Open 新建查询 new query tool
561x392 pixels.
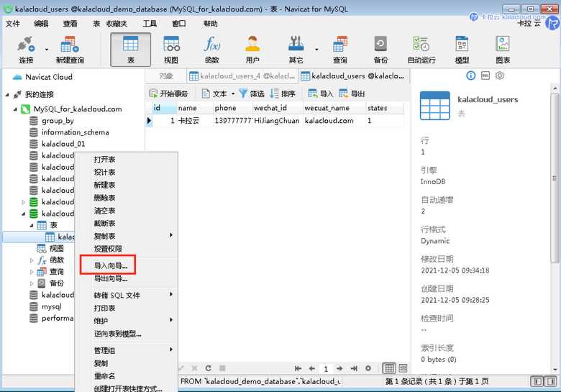coord(70,50)
